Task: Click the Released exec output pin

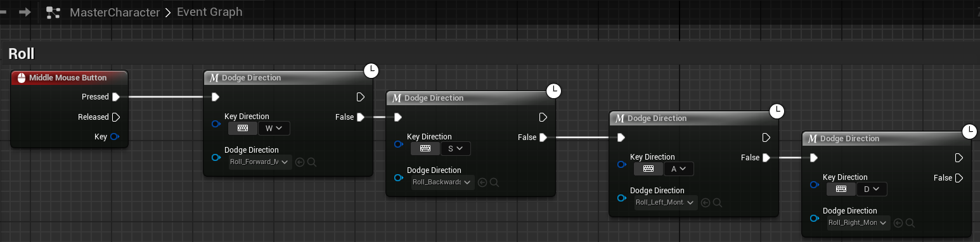Action: (x=116, y=117)
